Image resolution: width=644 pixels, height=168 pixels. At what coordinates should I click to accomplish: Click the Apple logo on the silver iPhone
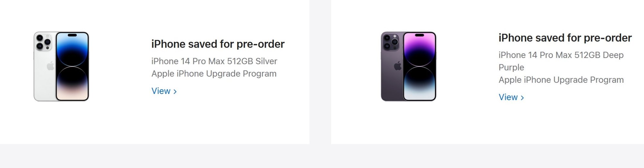click(51, 66)
